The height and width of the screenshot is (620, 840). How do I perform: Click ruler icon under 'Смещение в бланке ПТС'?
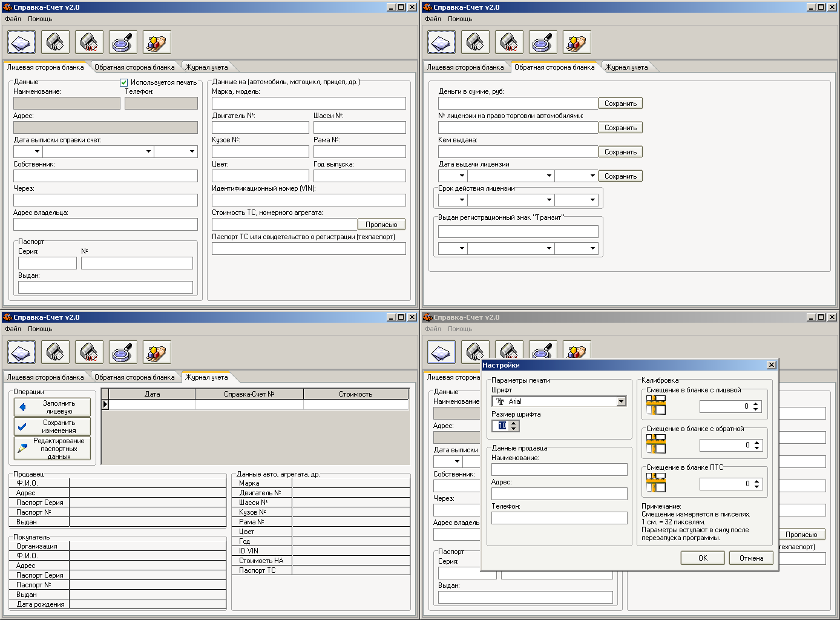(655, 483)
